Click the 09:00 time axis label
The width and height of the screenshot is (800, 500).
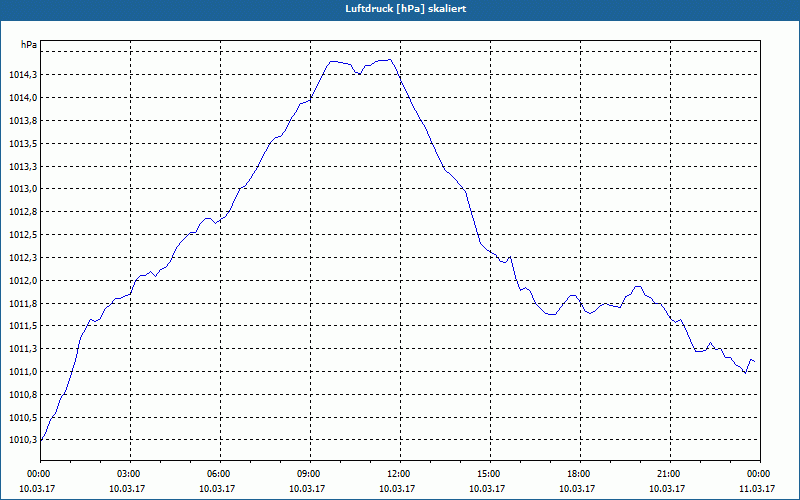(x=310, y=474)
